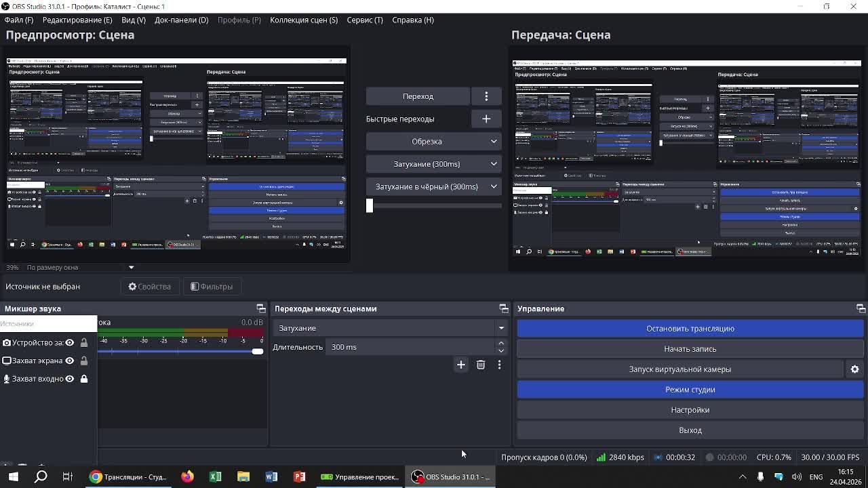The image size is (868, 488).
Task: Open Task View on the taskbar
Action: 68,477
